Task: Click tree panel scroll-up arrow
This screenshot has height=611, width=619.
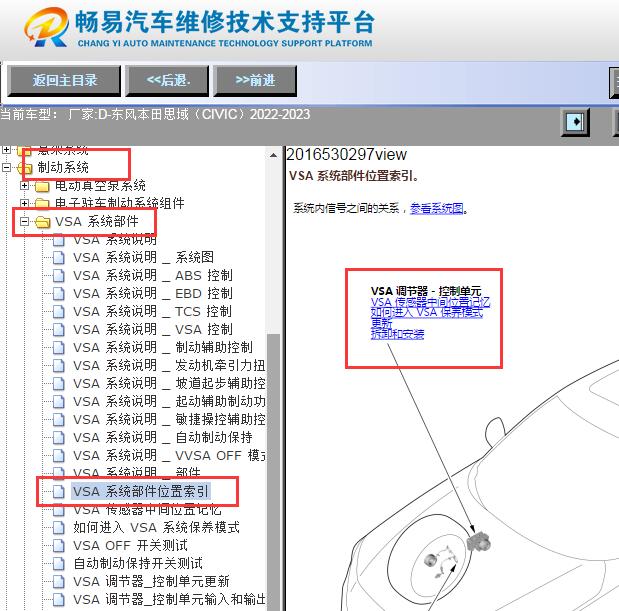Action: pyautogui.click(x=273, y=156)
